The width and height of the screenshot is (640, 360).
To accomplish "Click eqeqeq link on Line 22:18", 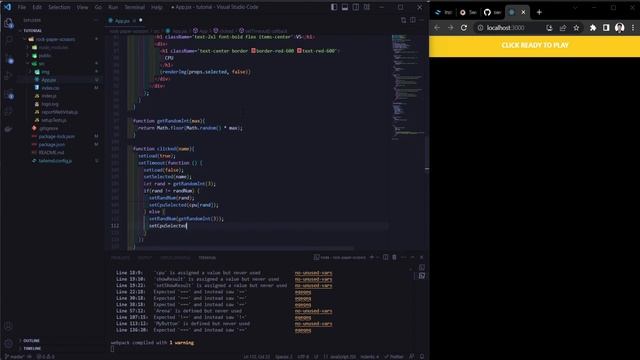I will (303, 292).
